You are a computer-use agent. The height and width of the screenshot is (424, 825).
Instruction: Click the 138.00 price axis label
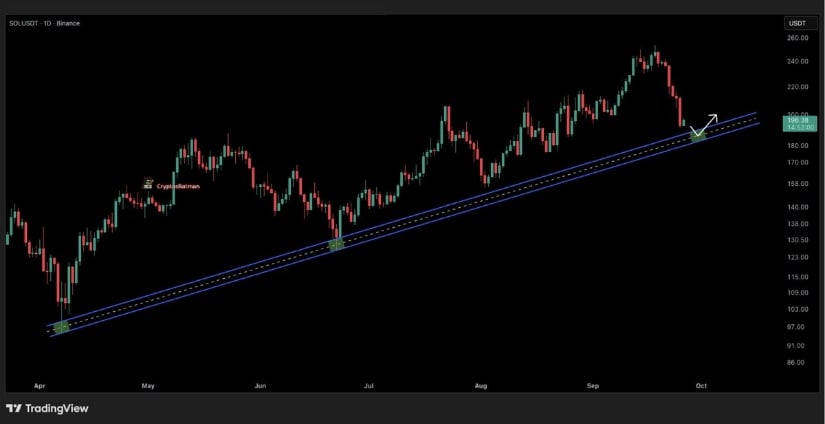798,224
